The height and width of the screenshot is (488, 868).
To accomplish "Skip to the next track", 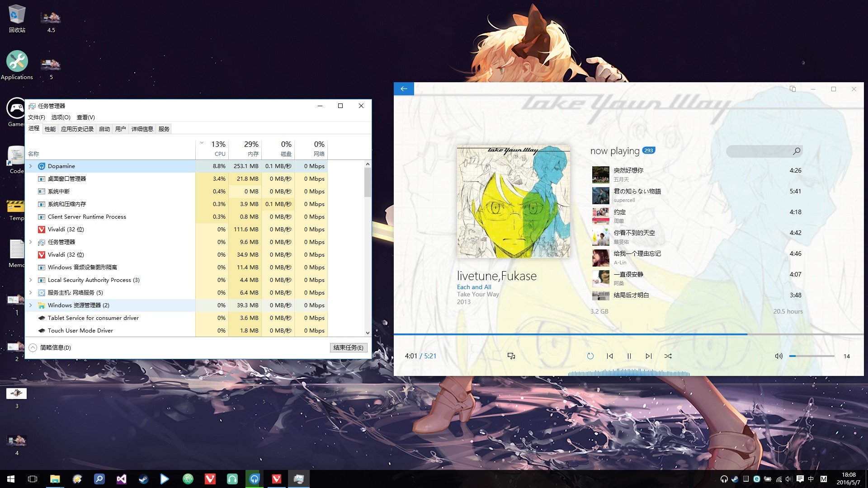I will click(648, 356).
